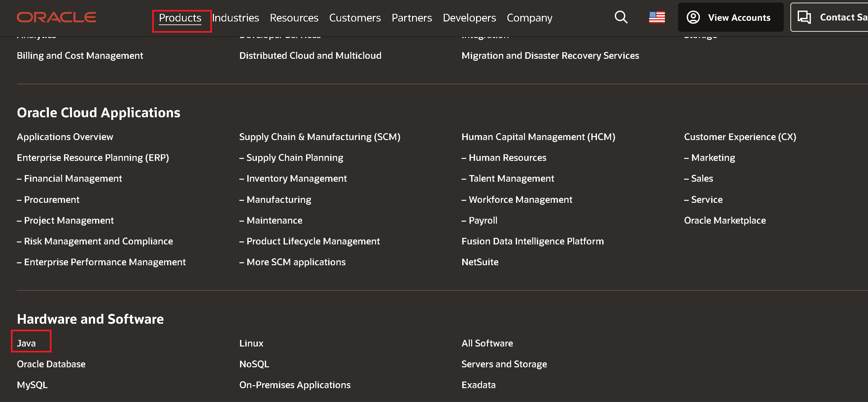Screen dimensions: 868x402
Task: Select the US flag language icon
Action: click(x=657, y=17)
